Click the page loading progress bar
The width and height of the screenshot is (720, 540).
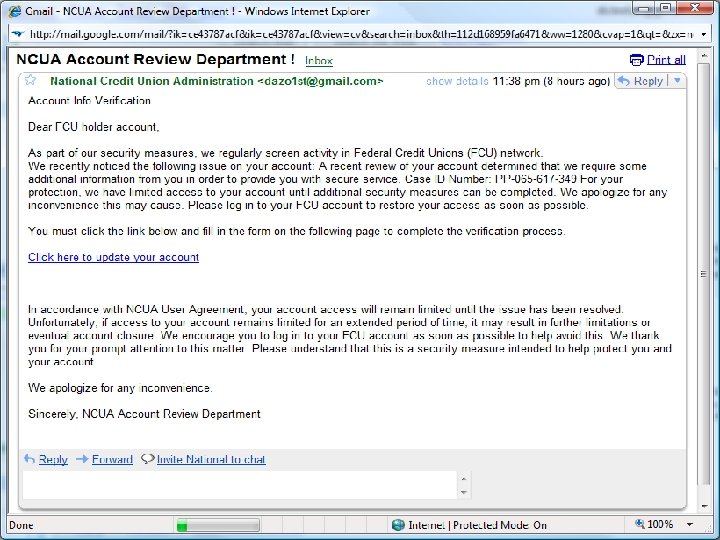point(218,525)
